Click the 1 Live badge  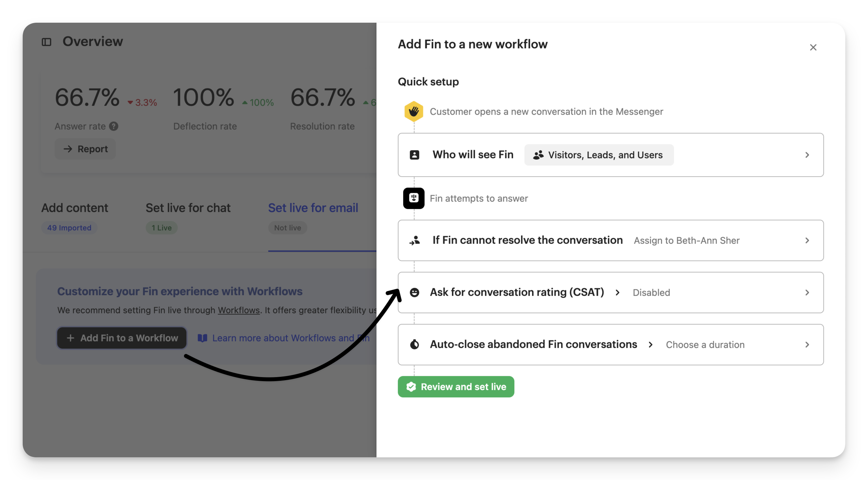(161, 227)
